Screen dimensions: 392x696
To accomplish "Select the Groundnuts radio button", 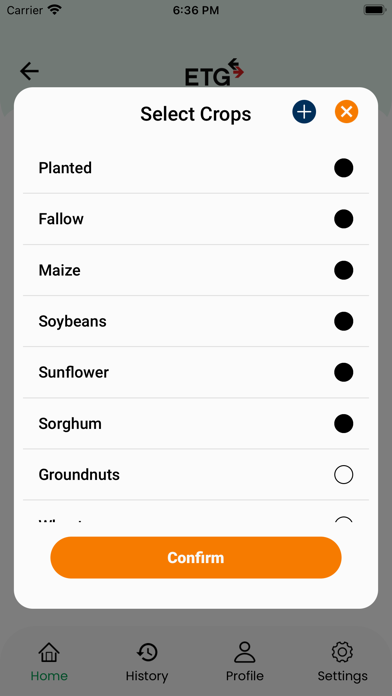I will click(x=344, y=475).
